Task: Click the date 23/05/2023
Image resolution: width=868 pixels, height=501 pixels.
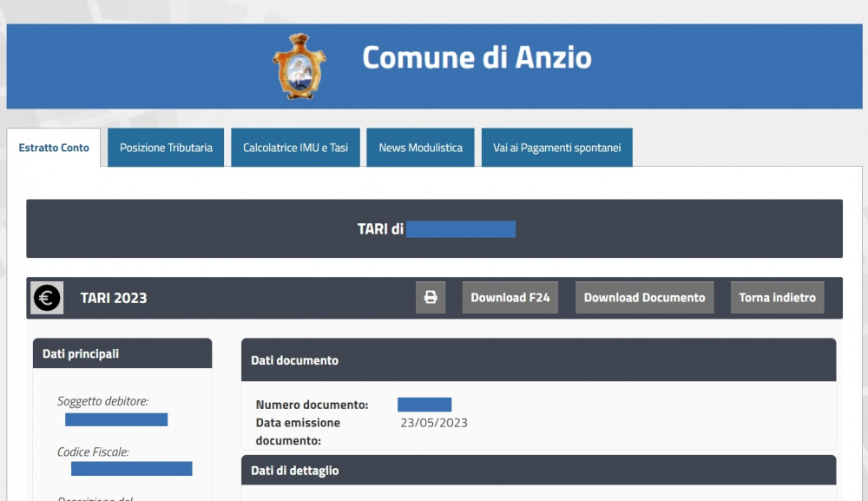Action: click(434, 423)
